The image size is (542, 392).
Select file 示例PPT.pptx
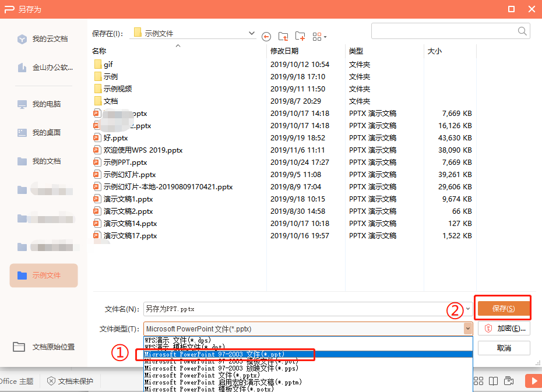[x=120, y=163]
